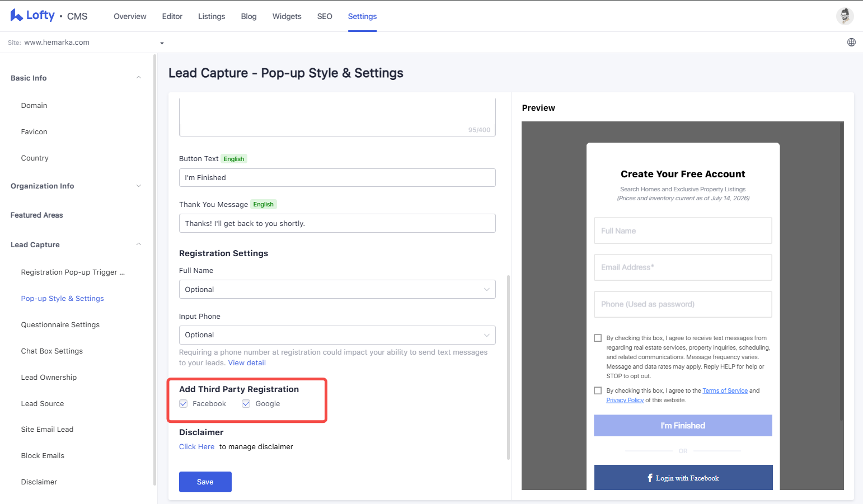863x504 pixels.
Task: Open the Favicon settings item
Action: click(34, 132)
